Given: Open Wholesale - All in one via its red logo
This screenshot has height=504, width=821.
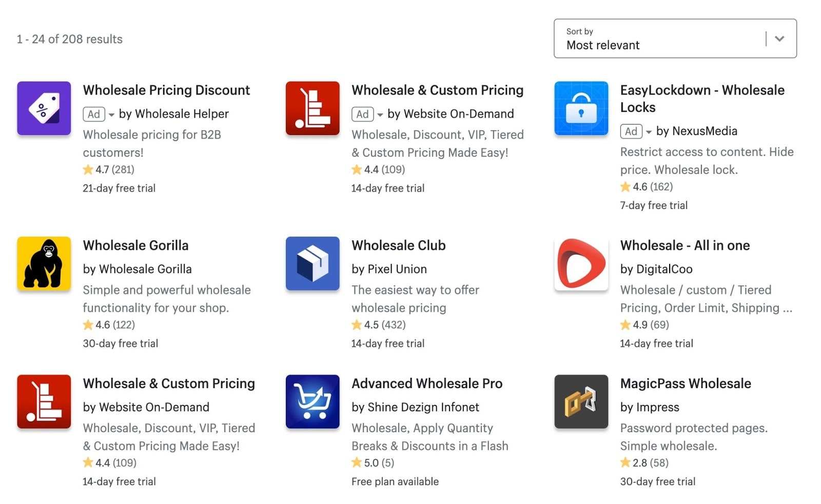Looking at the screenshot, I should pyautogui.click(x=581, y=263).
